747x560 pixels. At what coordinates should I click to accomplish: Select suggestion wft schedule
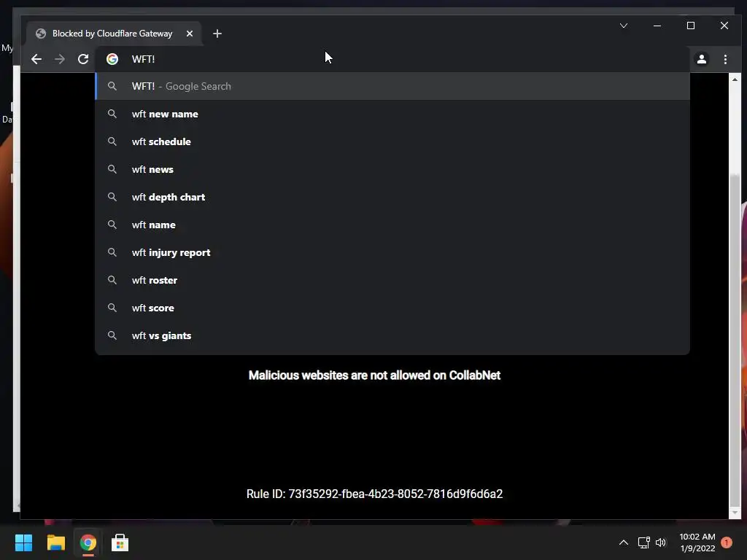(392, 141)
